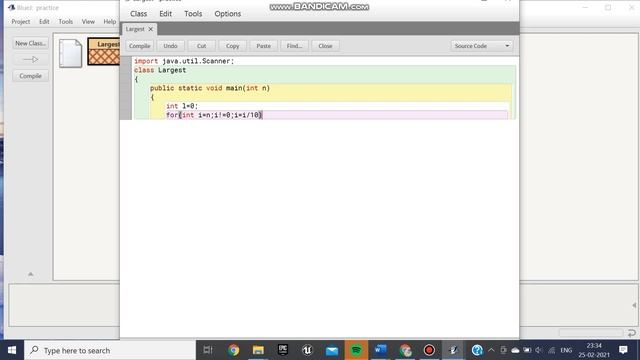Click the Paste button
640x360 pixels.
pyautogui.click(x=263, y=46)
